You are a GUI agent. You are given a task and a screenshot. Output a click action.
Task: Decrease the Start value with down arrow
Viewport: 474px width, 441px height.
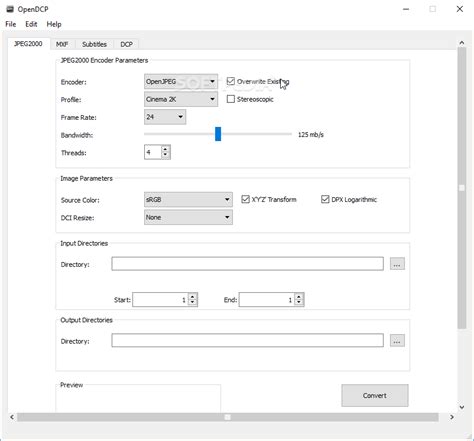click(193, 303)
